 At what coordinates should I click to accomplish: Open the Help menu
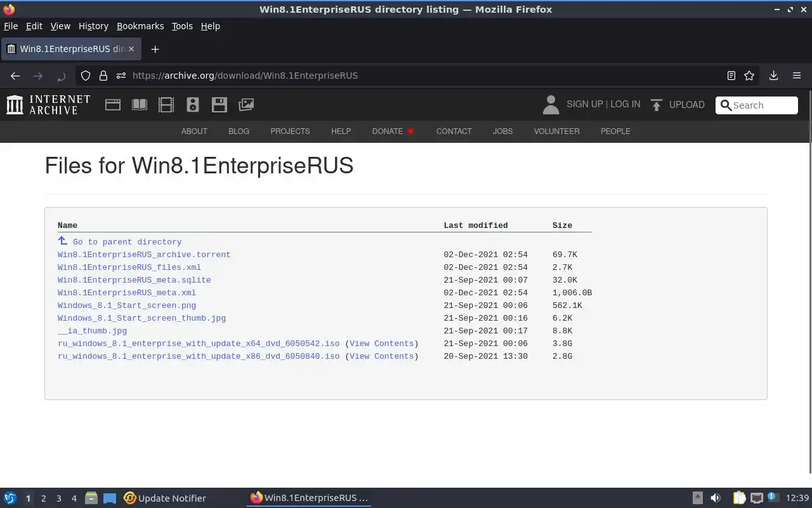coord(211,26)
